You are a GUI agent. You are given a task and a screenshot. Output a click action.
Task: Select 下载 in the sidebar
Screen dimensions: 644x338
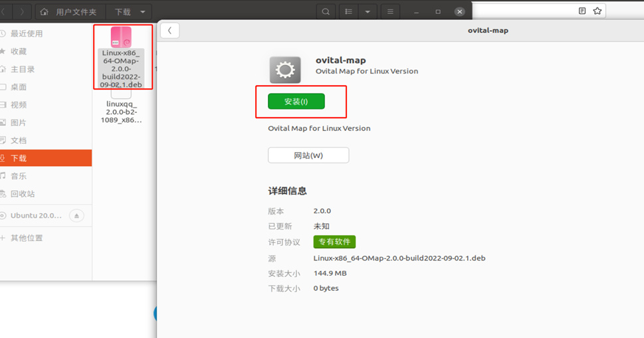[19, 158]
